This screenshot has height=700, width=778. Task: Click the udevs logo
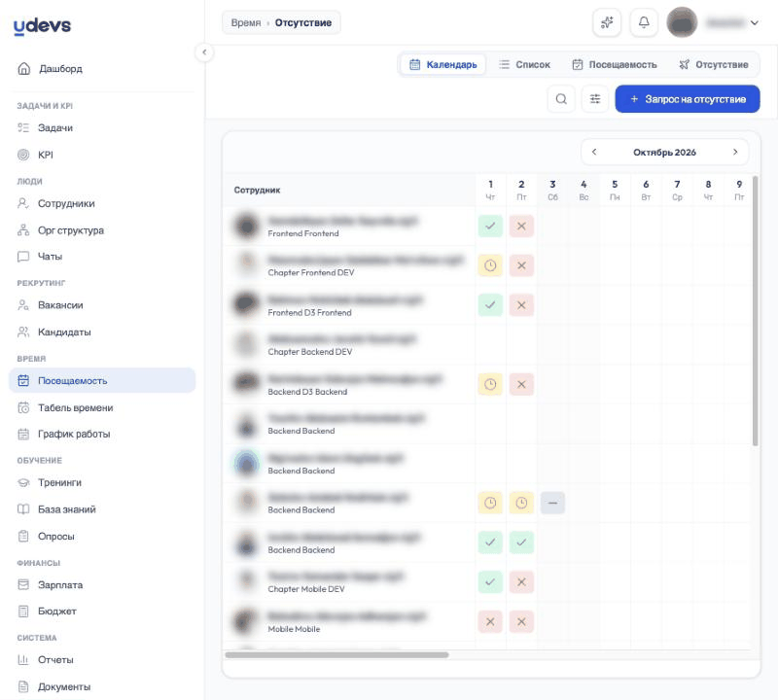(42, 26)
